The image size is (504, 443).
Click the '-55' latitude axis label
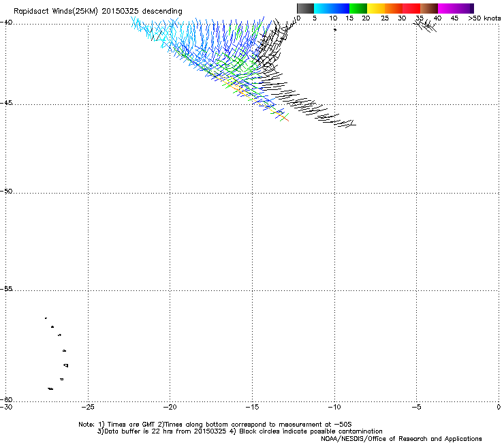(6, 288)
